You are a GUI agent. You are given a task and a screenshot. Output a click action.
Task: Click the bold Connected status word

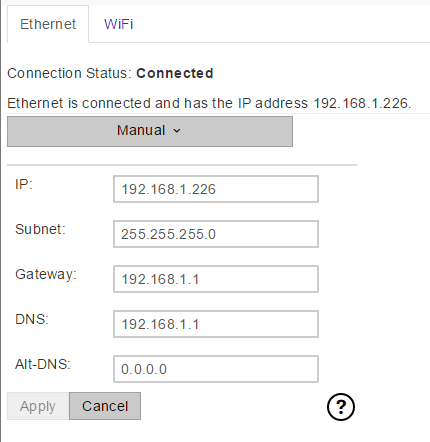[x=175, y=73]
